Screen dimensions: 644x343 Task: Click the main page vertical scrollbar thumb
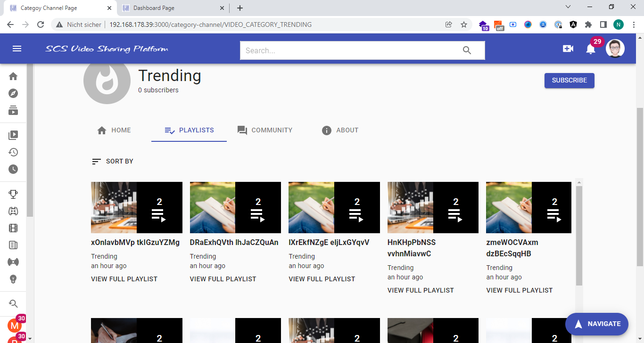640,187
